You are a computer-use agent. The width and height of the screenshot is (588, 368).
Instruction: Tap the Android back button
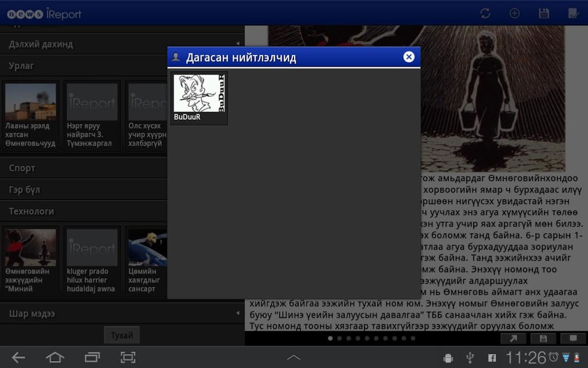18,358
